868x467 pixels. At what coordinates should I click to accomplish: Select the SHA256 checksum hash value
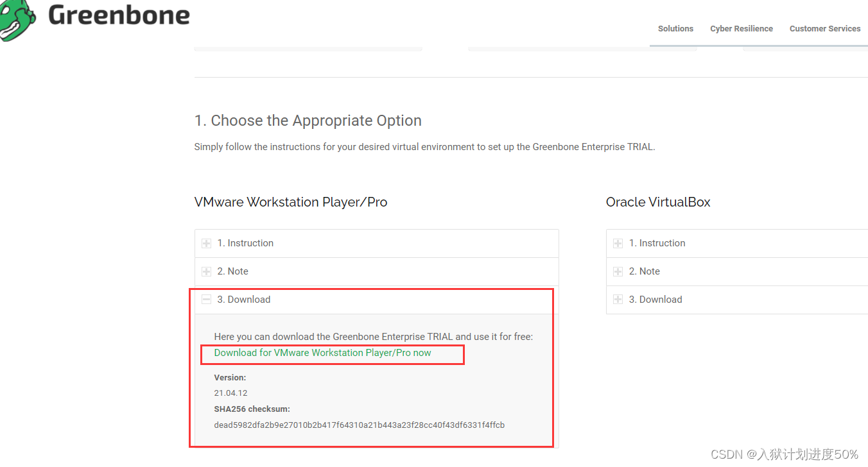(x=360, y=425)
